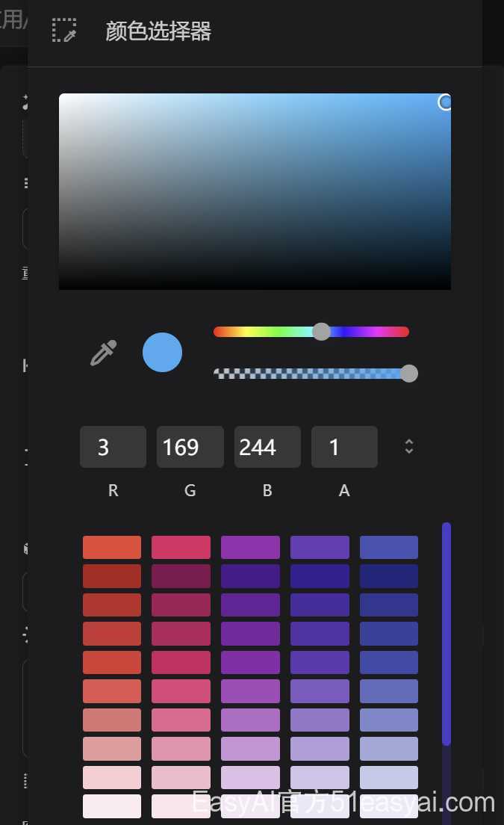Click the alpha transparency slider handle

409,373
